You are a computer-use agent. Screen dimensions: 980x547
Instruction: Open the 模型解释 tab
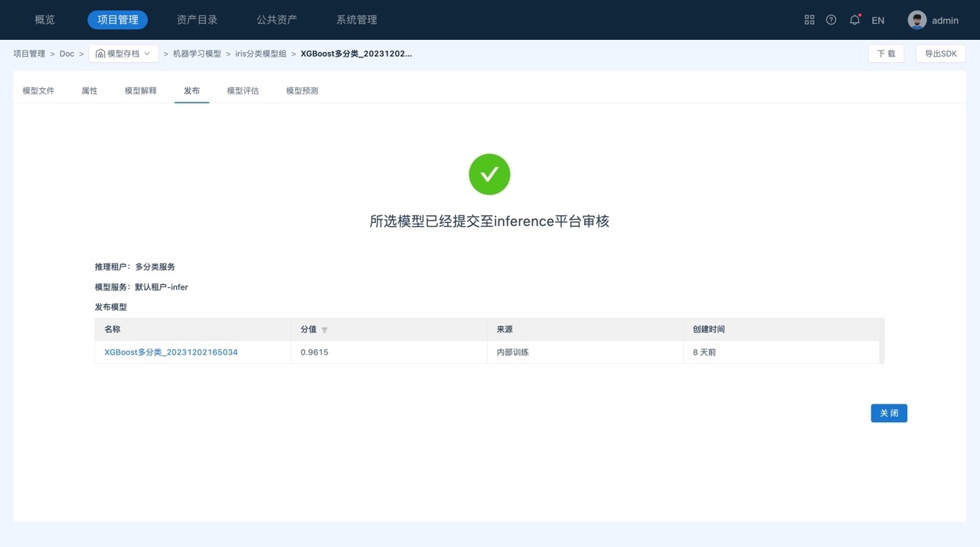[141, 90]
